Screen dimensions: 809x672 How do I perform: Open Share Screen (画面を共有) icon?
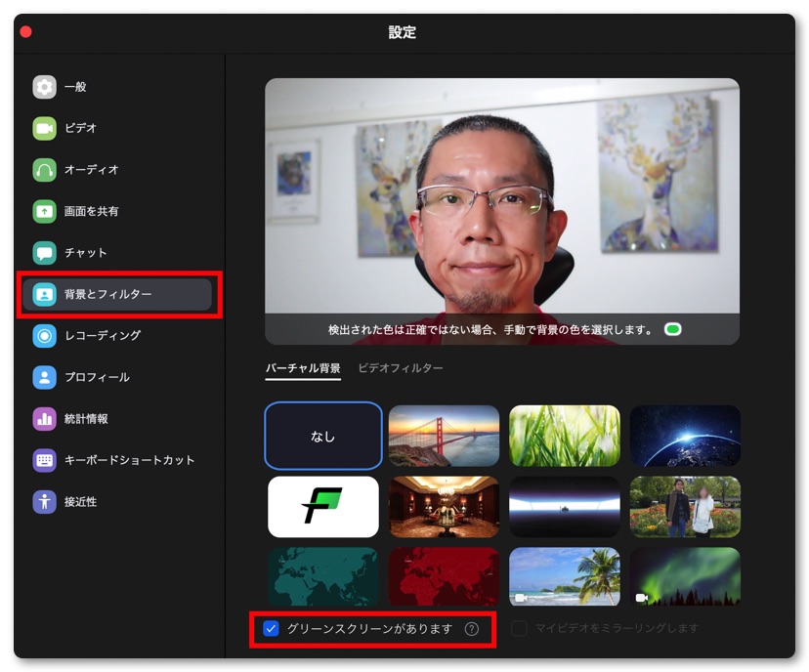pyautogui.click(x=45, y=211)
